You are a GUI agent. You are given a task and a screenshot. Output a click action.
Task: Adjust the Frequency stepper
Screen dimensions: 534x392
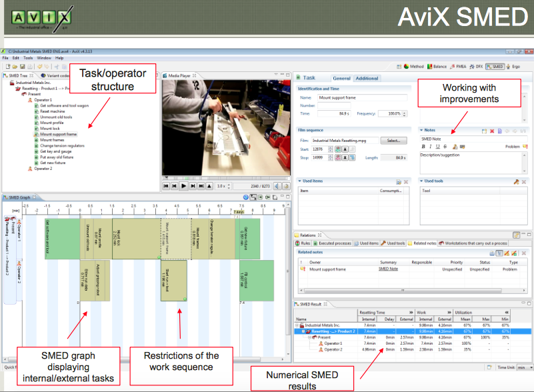[404, 114]
